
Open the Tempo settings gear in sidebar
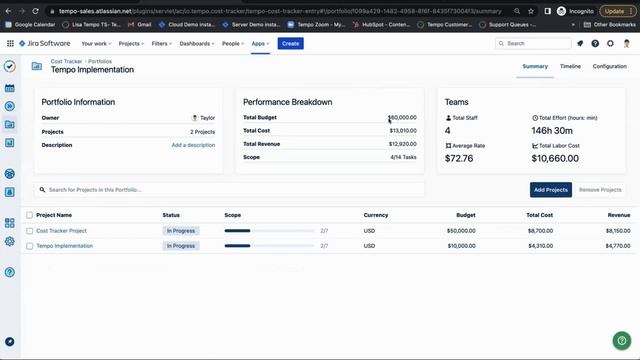pos(10,241)
